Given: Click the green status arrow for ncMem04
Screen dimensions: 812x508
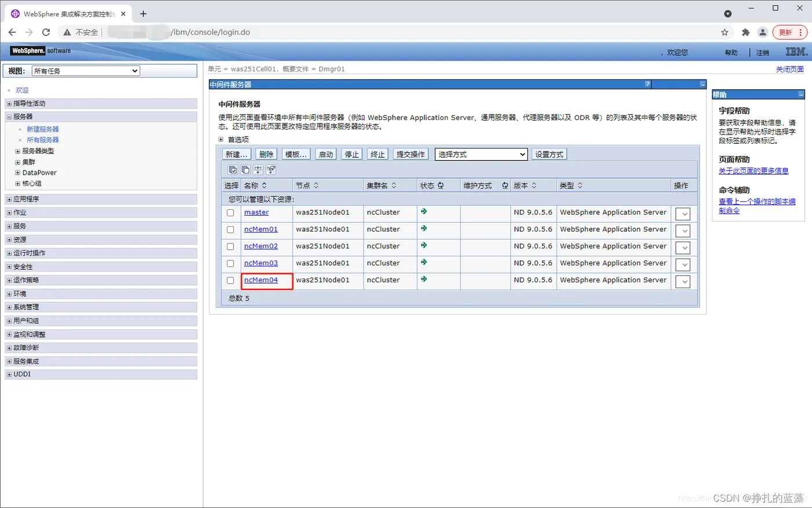Looking at the screenshot, I should [x=424, y=279].
